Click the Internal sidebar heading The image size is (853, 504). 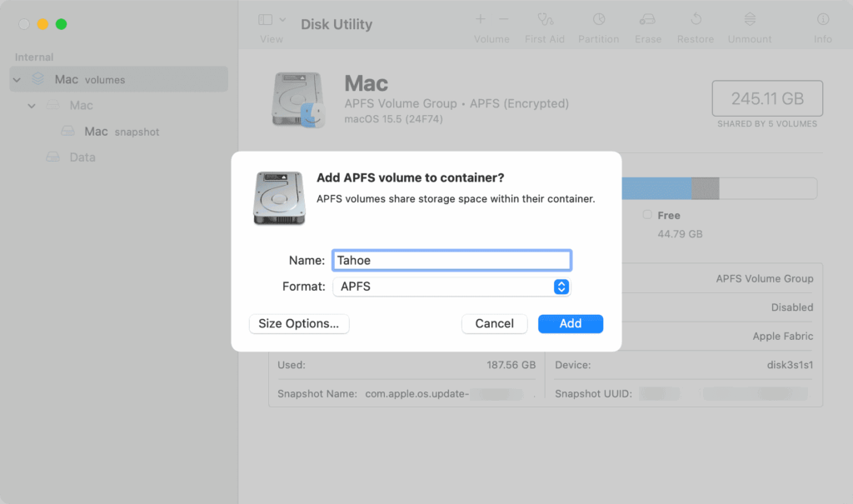point(33,57)
